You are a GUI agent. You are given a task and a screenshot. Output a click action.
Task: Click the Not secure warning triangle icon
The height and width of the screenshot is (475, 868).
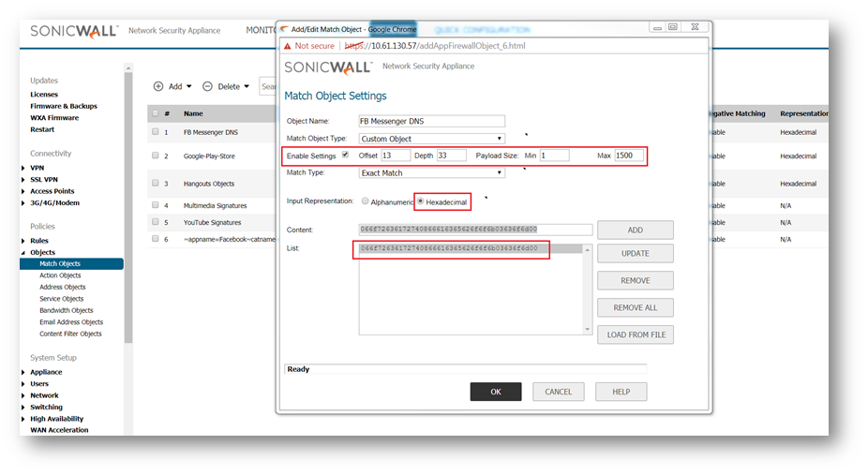pyautogui.click(x=288, y=46)
